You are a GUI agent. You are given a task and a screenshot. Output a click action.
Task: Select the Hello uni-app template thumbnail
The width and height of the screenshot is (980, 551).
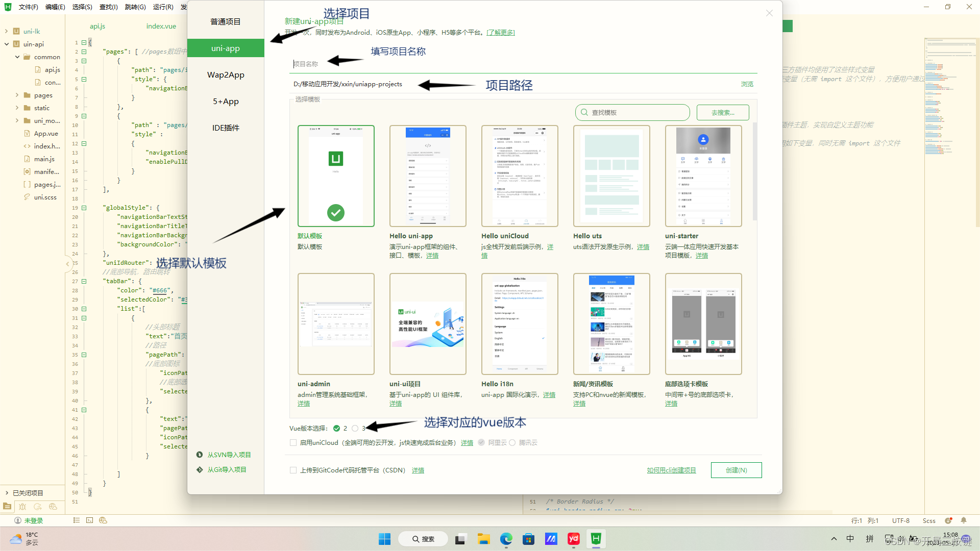(428, 176)
